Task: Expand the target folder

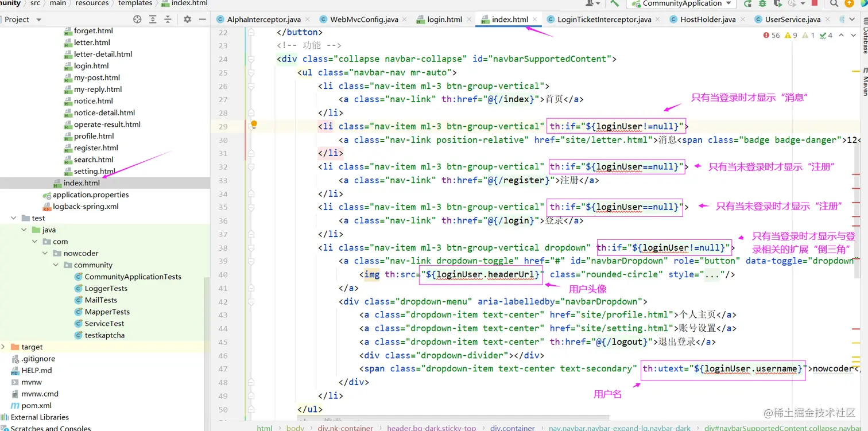Action: click(3, 347)
